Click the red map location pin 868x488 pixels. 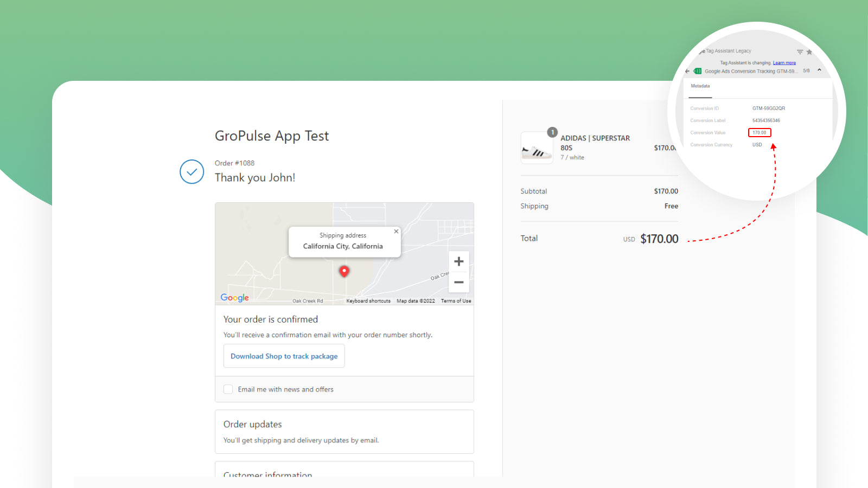pyautogui.click(x=344, y=271)
